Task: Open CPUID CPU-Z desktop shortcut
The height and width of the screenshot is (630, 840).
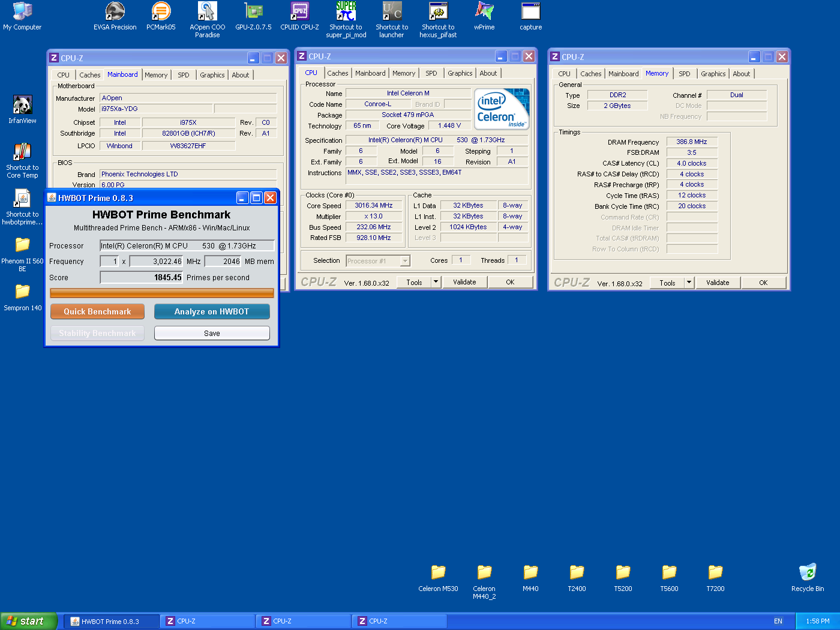Action: click(299, 16)
